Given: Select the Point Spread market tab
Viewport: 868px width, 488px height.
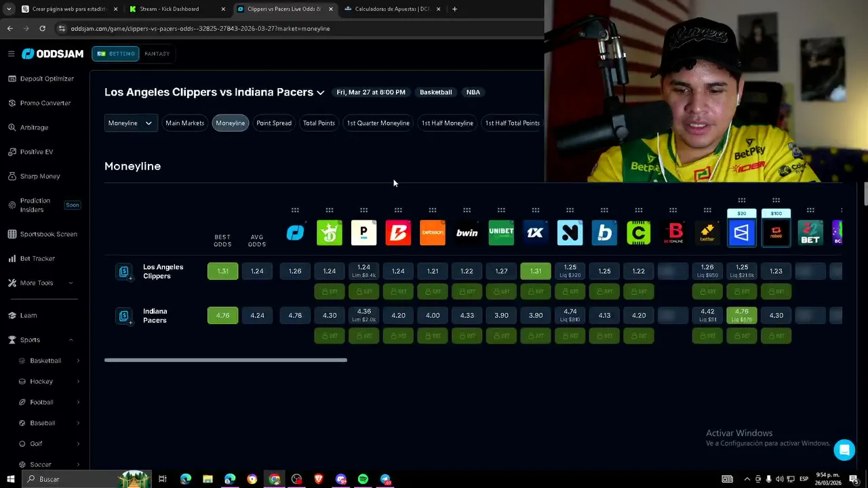Looking at the screenshot, I should (274, 123).
